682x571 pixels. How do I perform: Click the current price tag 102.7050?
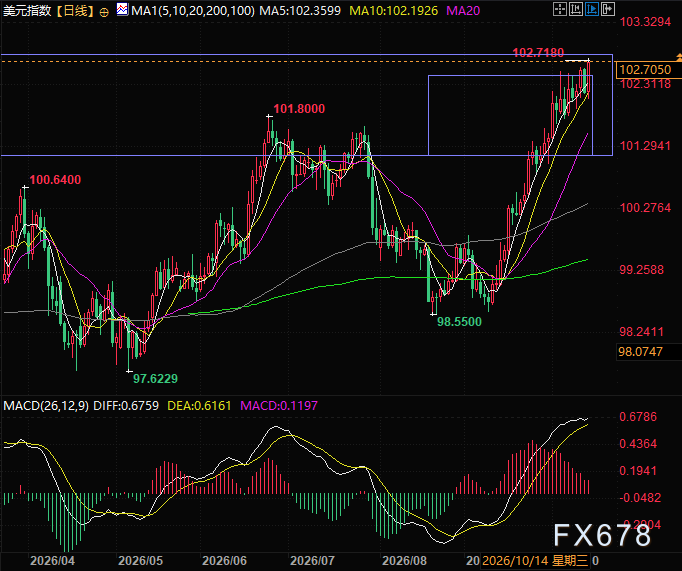(648, 70)
